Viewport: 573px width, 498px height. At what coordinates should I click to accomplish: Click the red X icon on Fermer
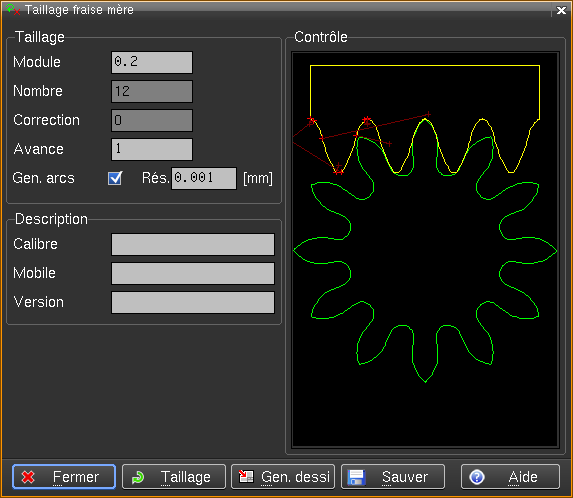point(28,477)
